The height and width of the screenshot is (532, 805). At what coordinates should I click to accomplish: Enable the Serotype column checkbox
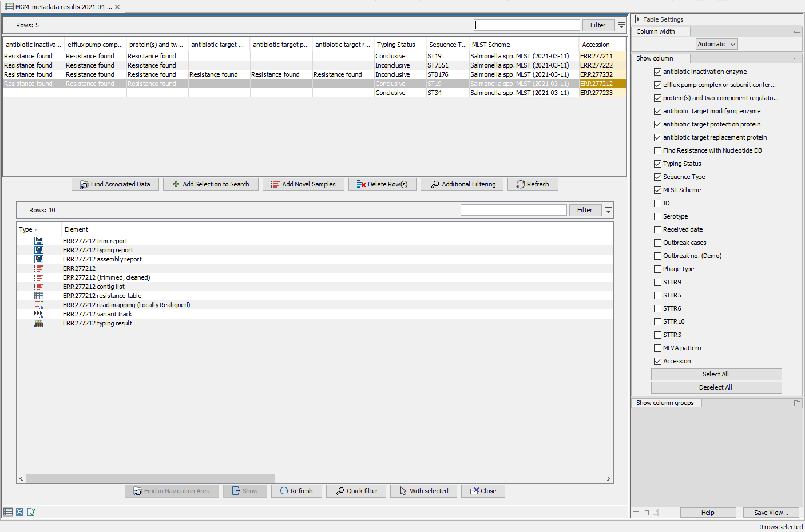[x=657, y=216]
